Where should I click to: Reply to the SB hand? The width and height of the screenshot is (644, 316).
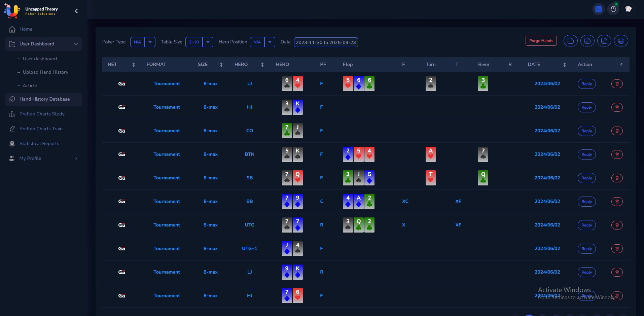pos(586,178)
